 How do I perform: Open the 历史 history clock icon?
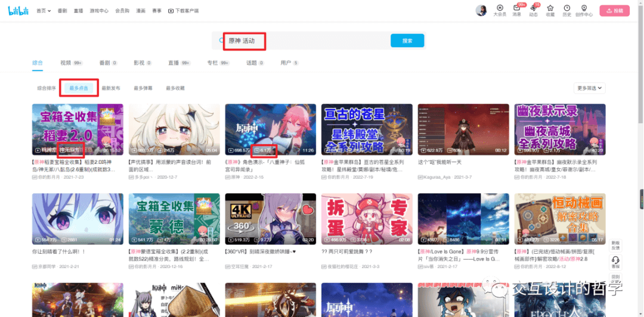pos(567,11)
